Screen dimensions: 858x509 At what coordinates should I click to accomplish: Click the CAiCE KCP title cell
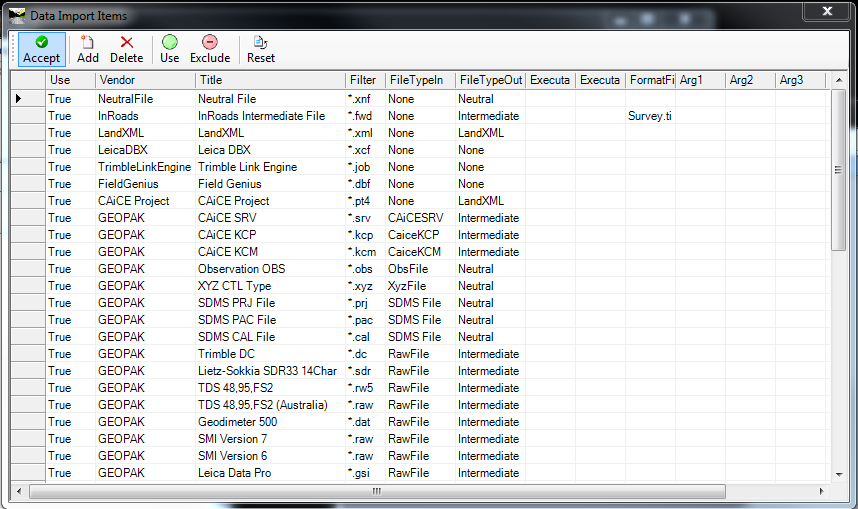[270, 234]
